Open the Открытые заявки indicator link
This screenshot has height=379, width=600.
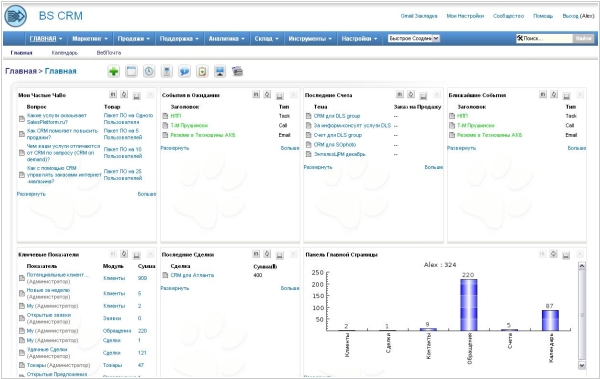(x=49, y=315)
